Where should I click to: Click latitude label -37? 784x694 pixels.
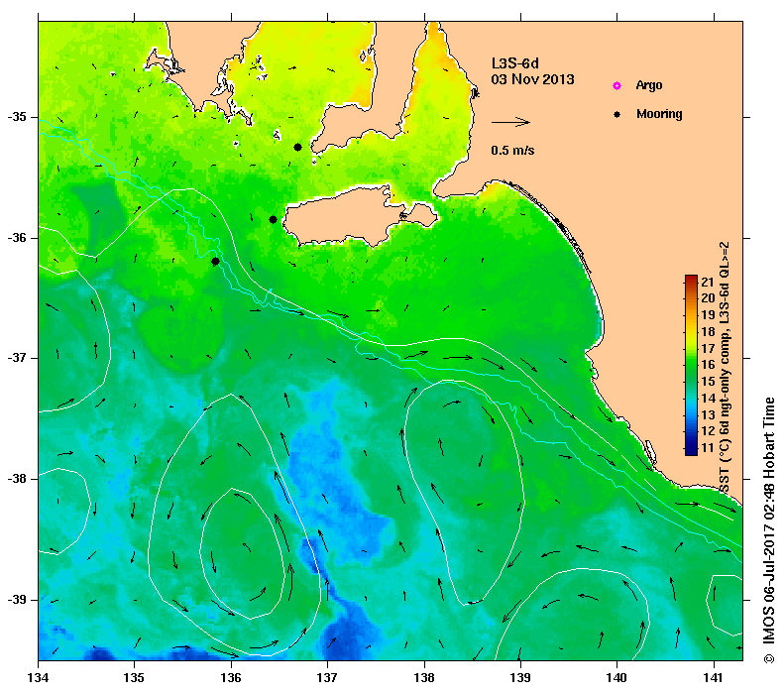(17, 358)
